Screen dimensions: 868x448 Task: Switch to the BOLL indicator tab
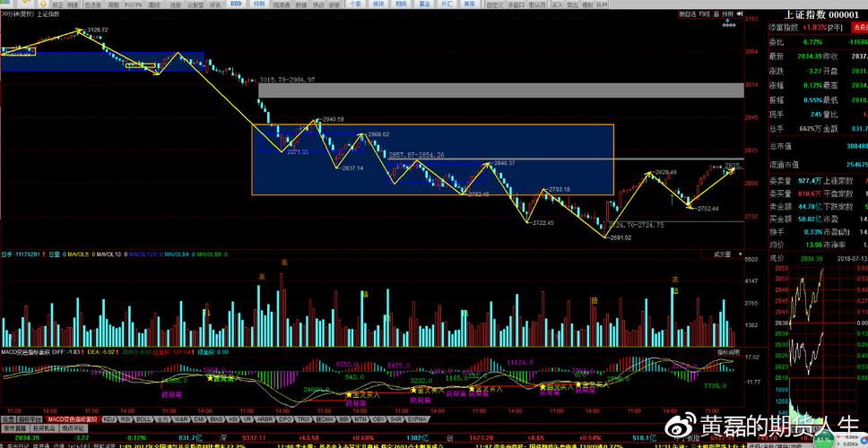[144, 418]
